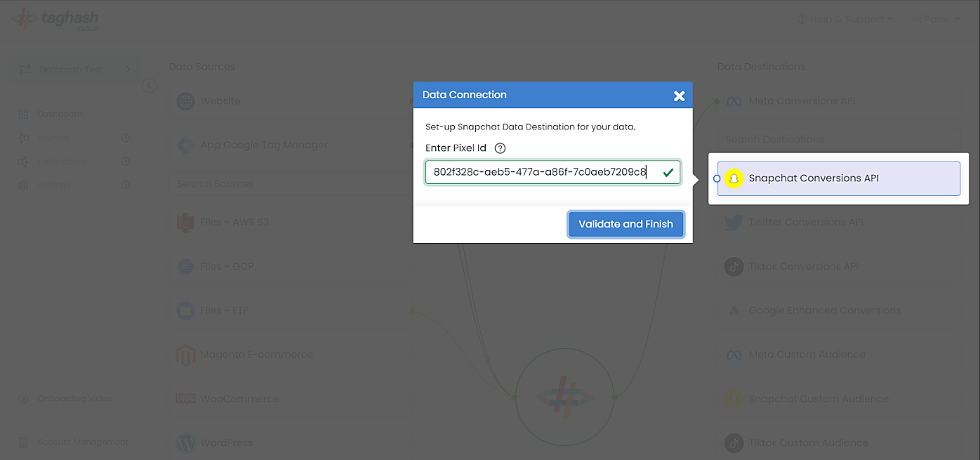Click the Search Destinations field
This screenshot has width=980, height=460.
pyautogui.click(x=838, y=139)
